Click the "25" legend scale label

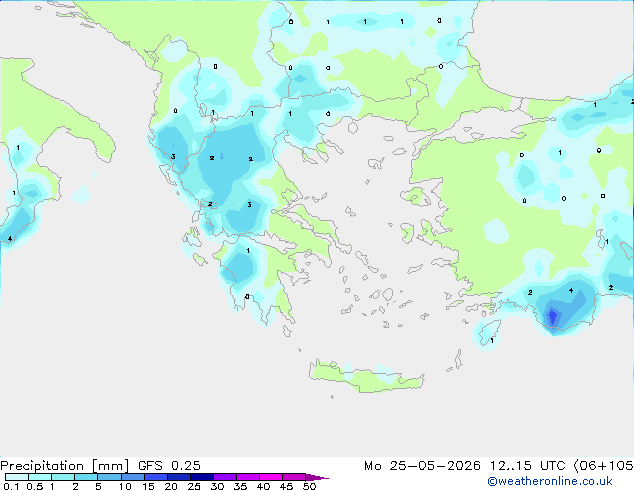[194, 486]
